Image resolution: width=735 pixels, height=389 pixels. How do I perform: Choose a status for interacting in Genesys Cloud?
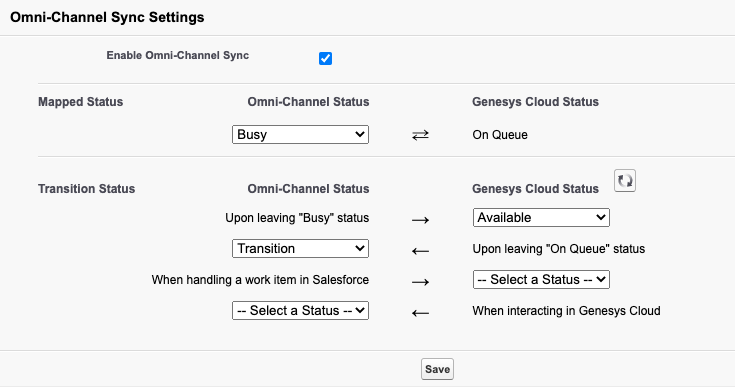coord(300,310)
